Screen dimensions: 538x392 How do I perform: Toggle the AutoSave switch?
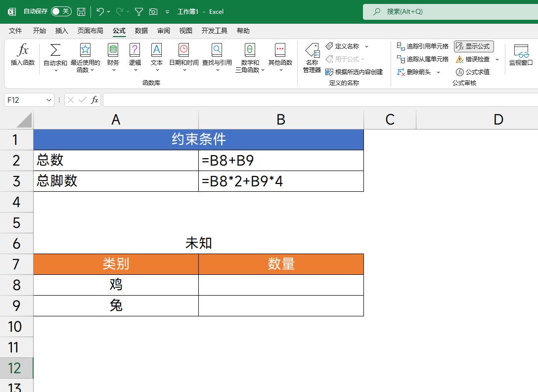click(61, 11)
